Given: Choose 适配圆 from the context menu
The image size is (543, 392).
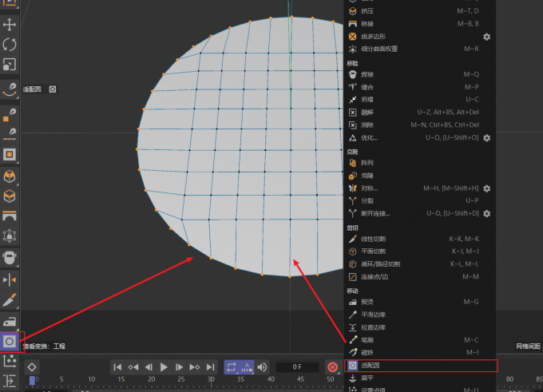Looking at the screenshot, I should (421, 366).
